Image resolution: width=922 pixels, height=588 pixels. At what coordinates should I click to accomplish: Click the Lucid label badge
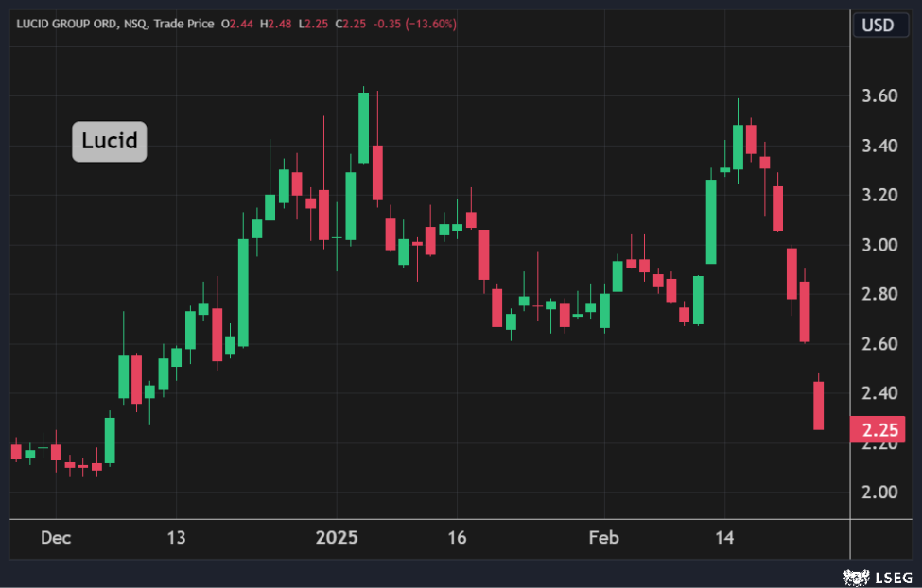coord(110,142)
